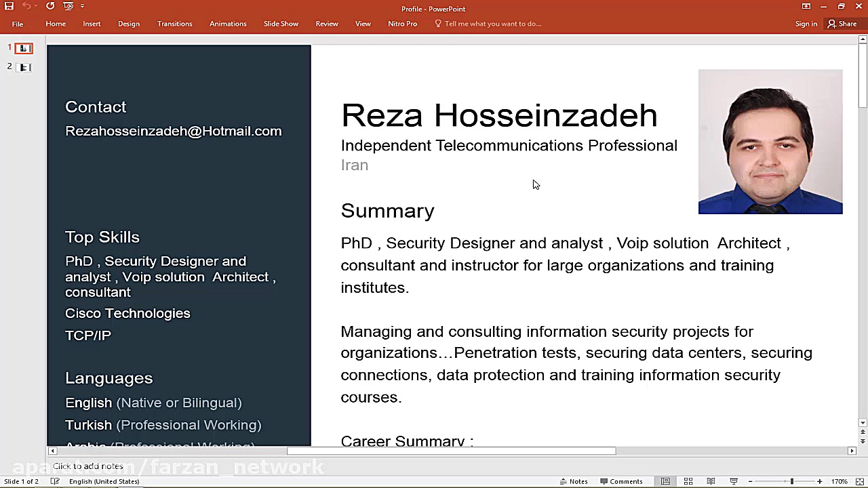Click the zoom out minus button

[750, 481]
